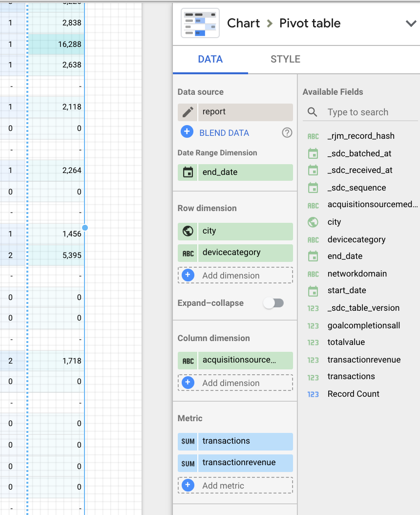Screen dimensions: 420x515
Task: Click the help question mark next to BLEND DATA
Action: pyautogui.click(x=287, y=132)
